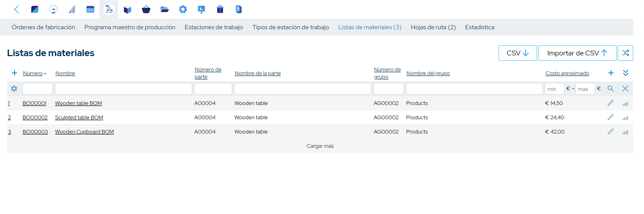This screenshot has height=214, width=644.
Task: Sort by Número column header
Action: click(33, 73)
